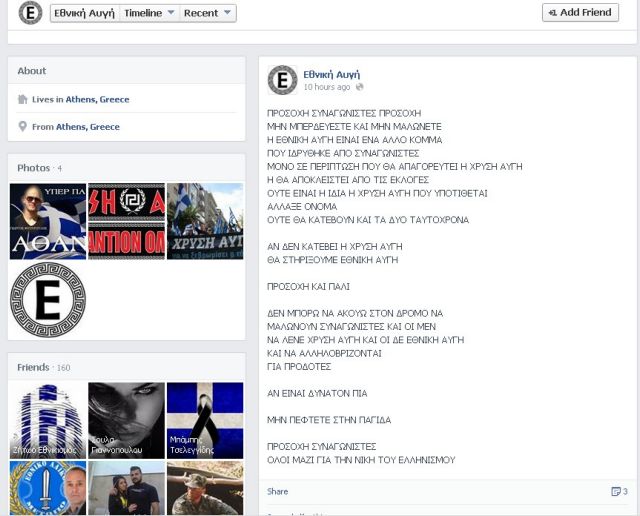Click the Add Friend button
The width and height of the screenshot is (640, 516).
tap(580, 12)
